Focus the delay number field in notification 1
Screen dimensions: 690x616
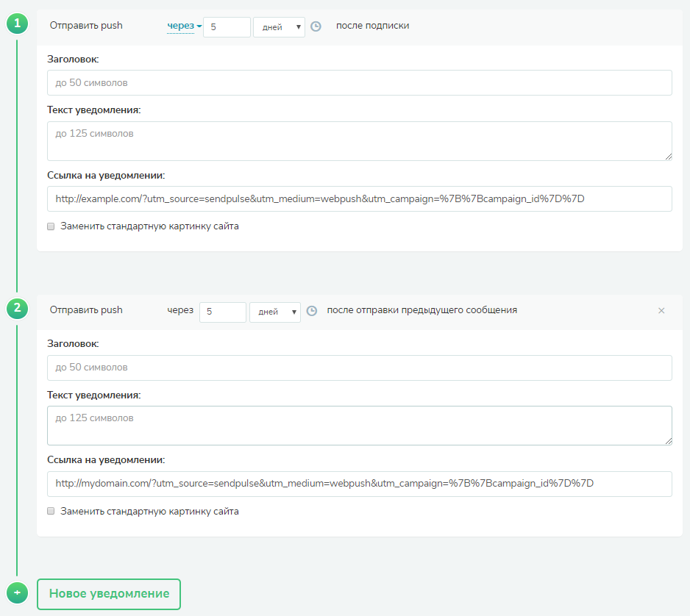coord(227,27)
